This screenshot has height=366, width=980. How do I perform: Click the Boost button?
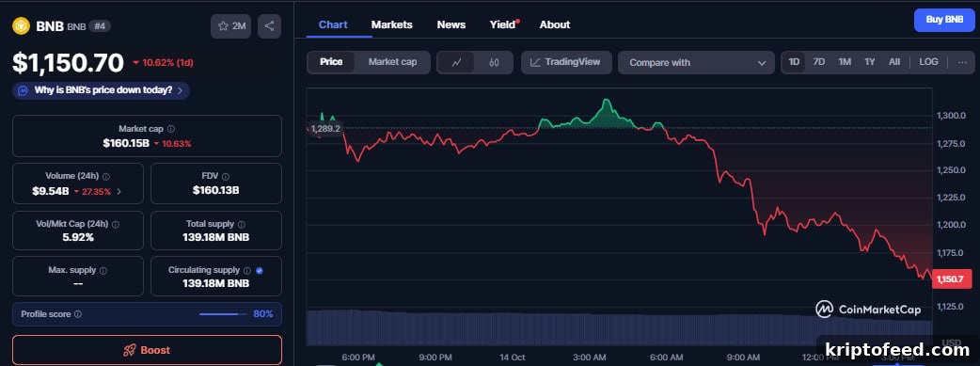tap(147, 350)
